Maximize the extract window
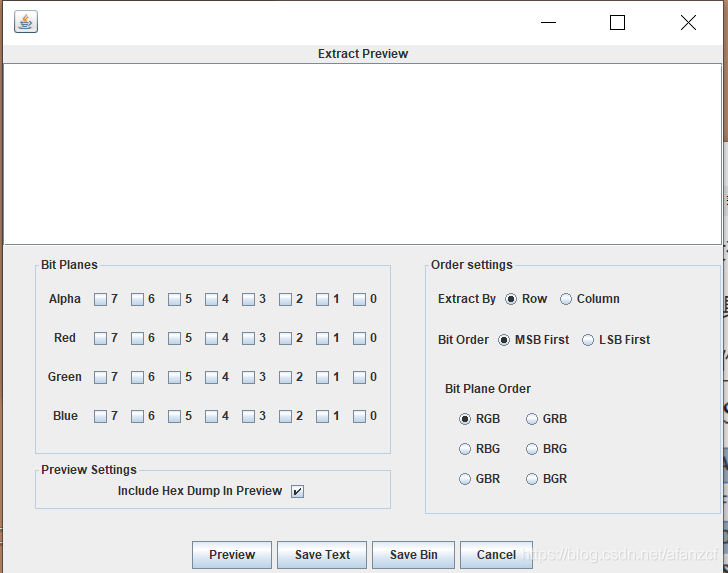728x573 pixels. [x=617, y=22]
